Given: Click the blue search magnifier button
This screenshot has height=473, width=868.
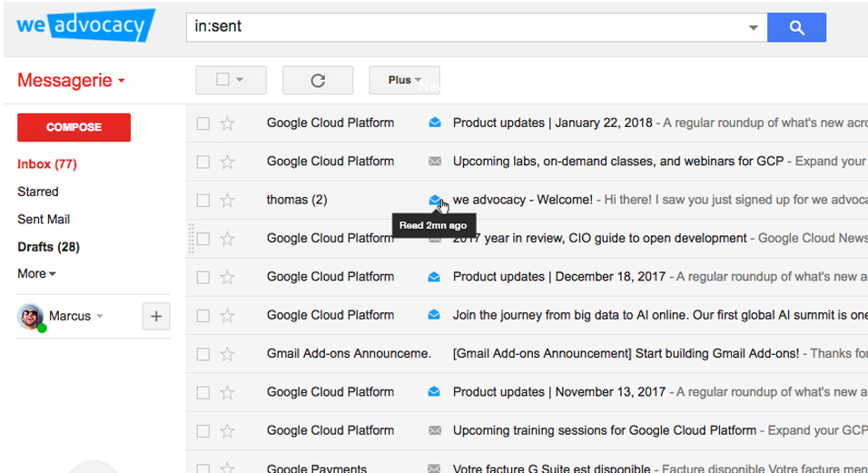Looking at the screenshot, I should pyautogui.click(x=796, y=27).
